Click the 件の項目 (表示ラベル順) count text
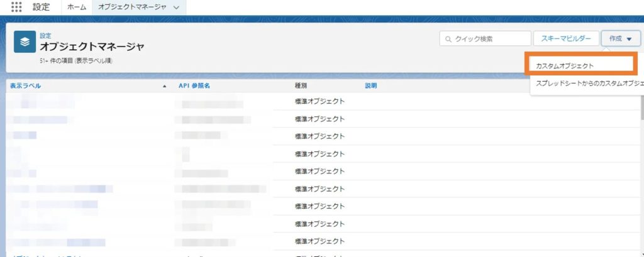Image resolution: width=644 pixels, height=257 pixels. (x=76, y=61)
